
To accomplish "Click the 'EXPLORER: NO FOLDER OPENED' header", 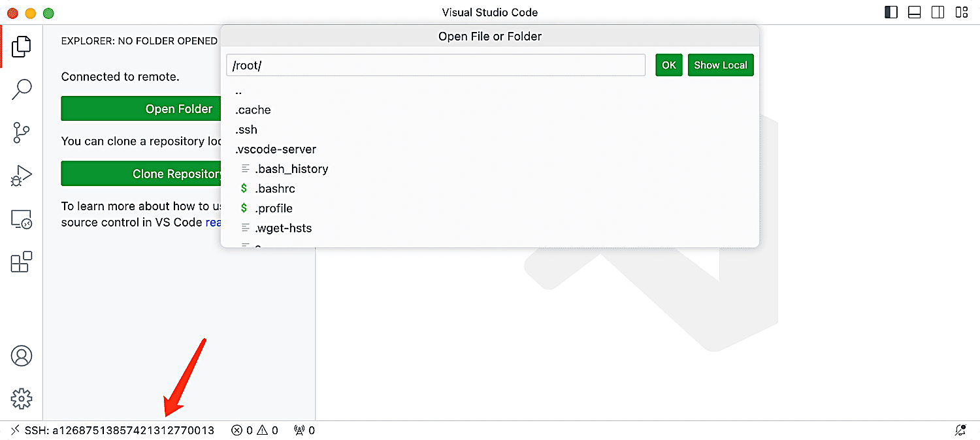I will point(139,41).
